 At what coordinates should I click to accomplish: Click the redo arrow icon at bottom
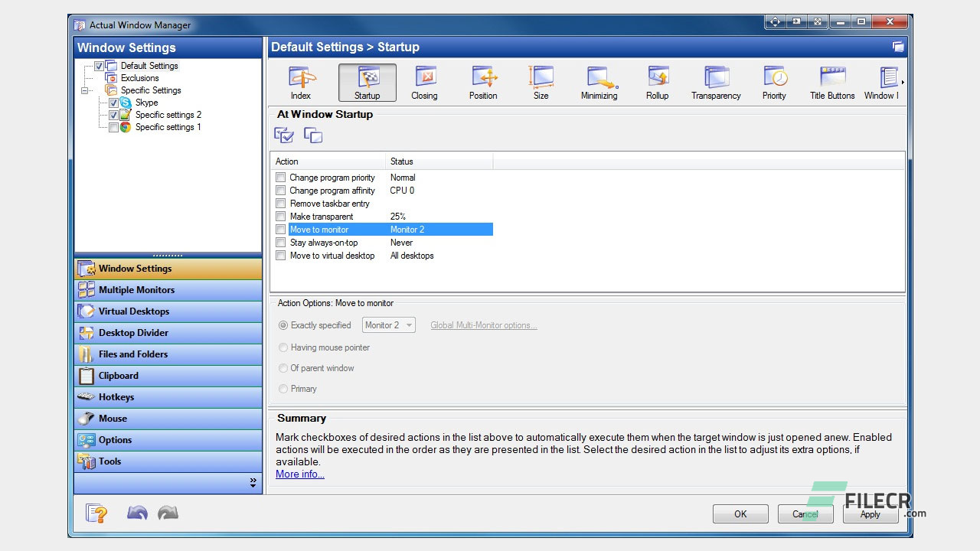(x=168, y=513)
